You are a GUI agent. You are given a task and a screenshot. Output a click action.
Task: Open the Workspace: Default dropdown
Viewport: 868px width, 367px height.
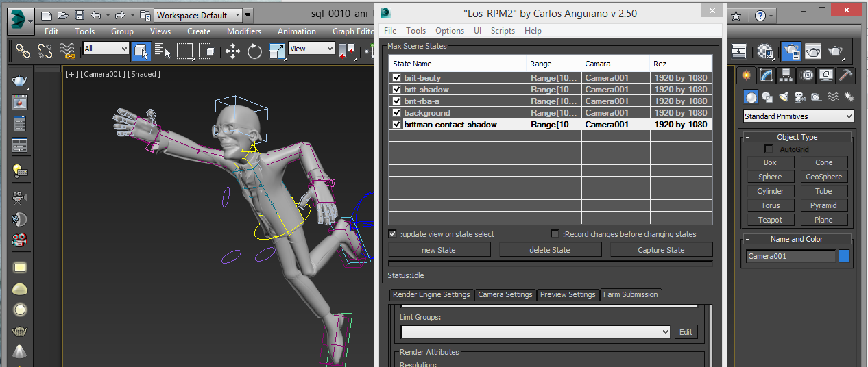(x=197, y=15)
